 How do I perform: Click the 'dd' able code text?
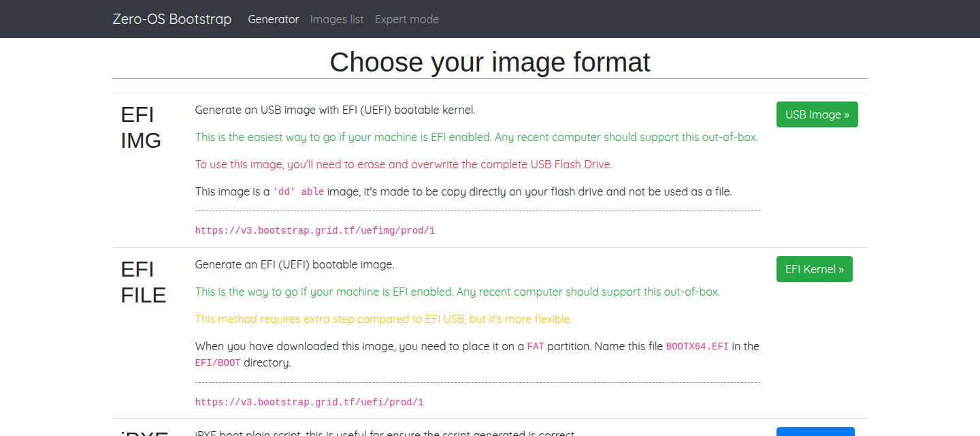coord(298,192)
